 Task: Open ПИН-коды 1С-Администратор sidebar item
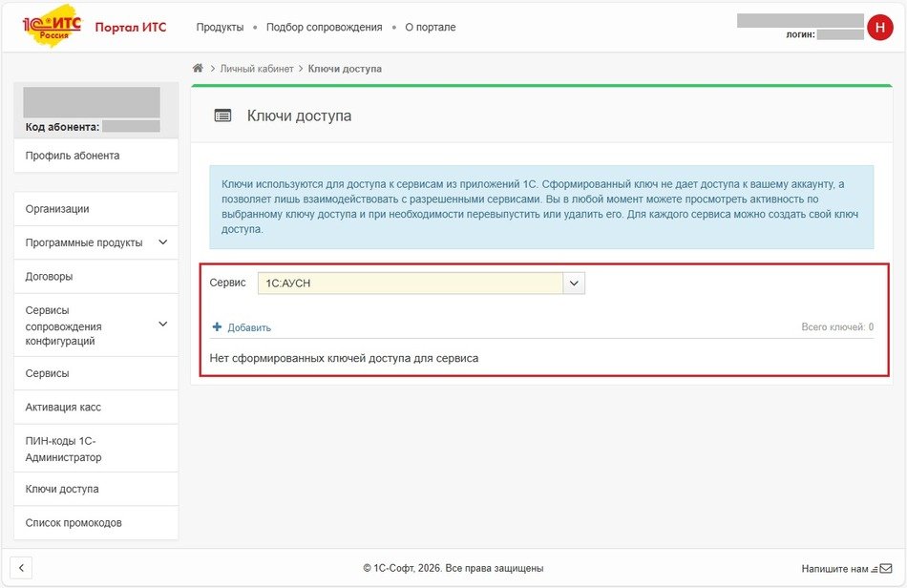click(x=63, y=449)
